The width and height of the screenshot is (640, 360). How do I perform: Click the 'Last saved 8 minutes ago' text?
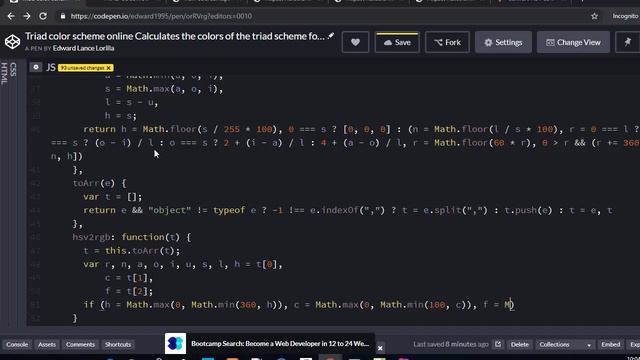coord(451,344)
